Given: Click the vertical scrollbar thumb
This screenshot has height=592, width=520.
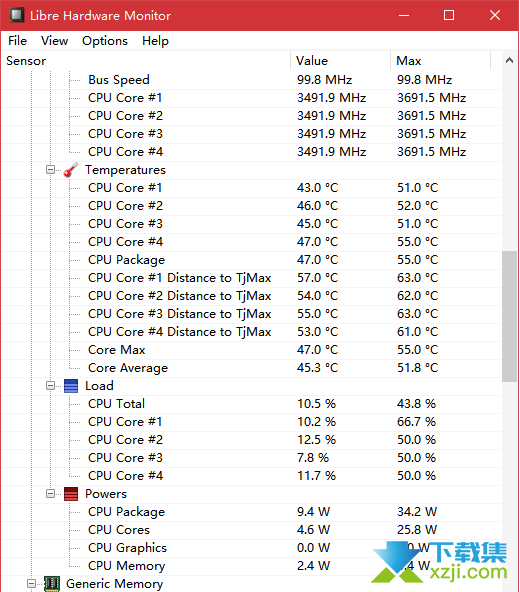Looking at the screenshot, I should (x=509, y=316).
